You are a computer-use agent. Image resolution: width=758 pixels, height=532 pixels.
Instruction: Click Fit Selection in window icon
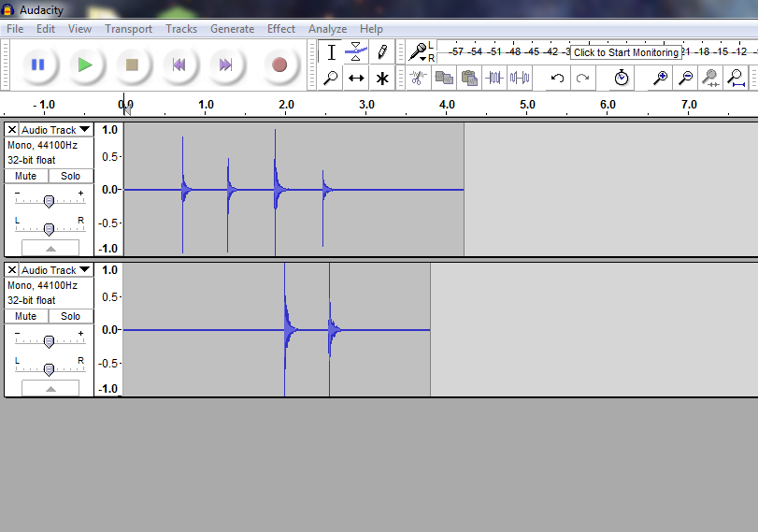coord(710,78)
